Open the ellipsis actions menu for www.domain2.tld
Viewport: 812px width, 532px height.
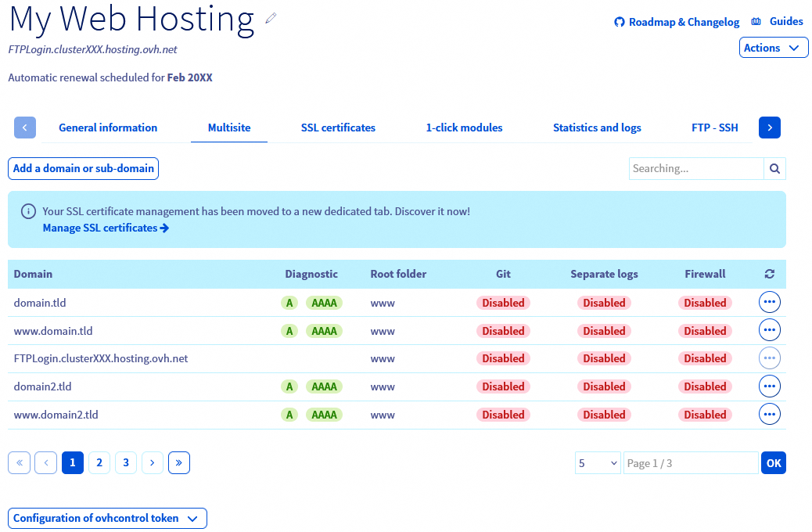[x=769, y=414]
